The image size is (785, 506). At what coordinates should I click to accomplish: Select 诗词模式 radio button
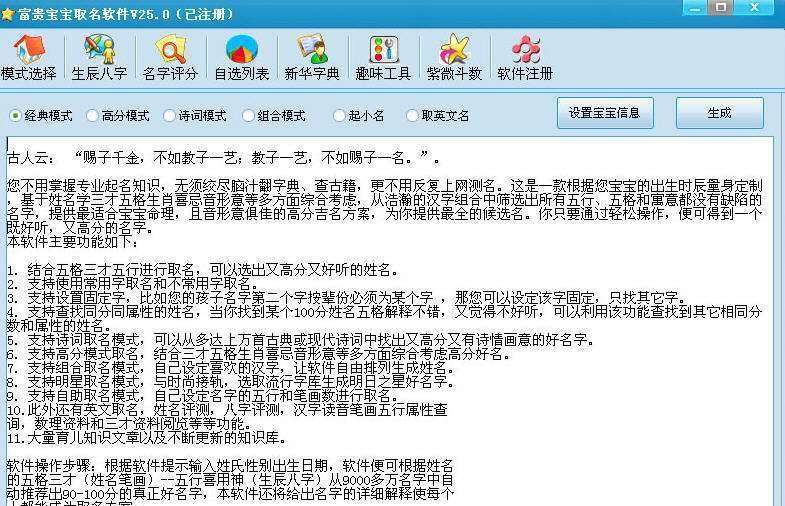[169, 116]
